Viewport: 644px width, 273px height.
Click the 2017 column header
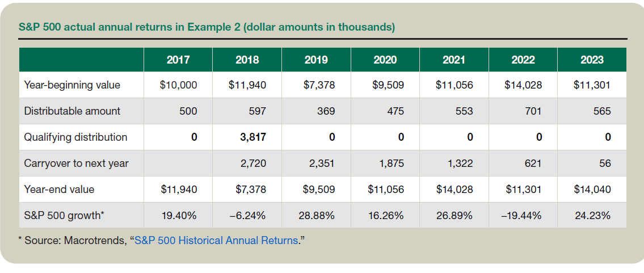[x=178, y=60]
